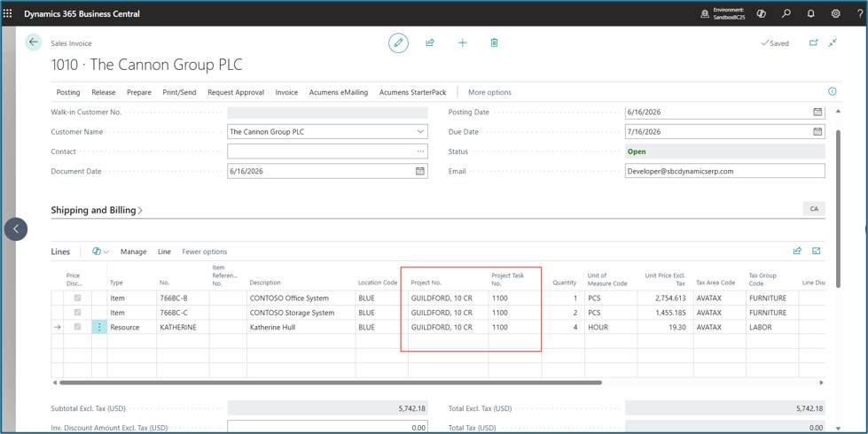This screenshot has width=868, height=434.
Task: Select Unit of Measure cell HOUR
Action: point(611,328)
